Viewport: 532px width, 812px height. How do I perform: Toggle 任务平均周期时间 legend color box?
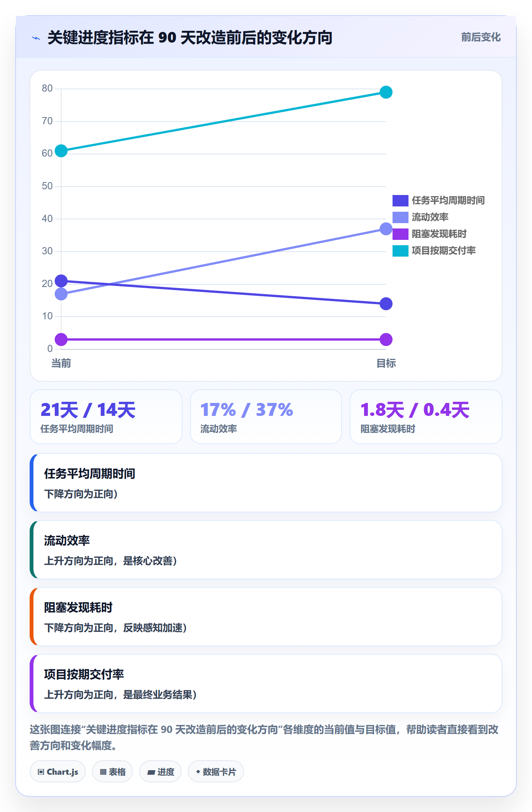(x=400, y=200)
